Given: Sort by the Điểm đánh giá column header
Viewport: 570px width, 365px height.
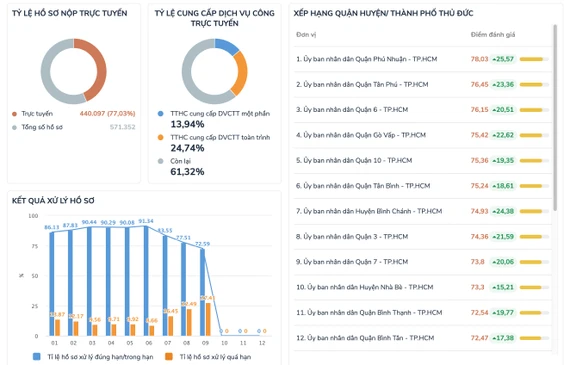Looking at the screenshot, I should (x=493, y=35).
